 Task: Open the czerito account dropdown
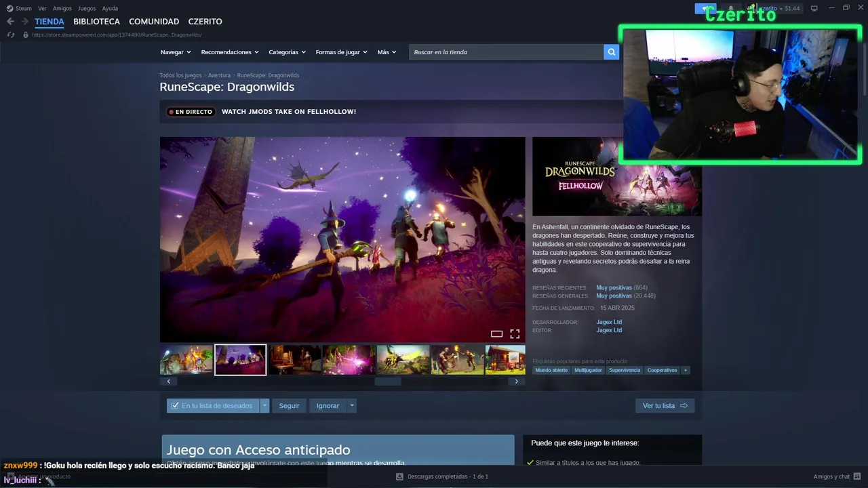tap(772, 8)
